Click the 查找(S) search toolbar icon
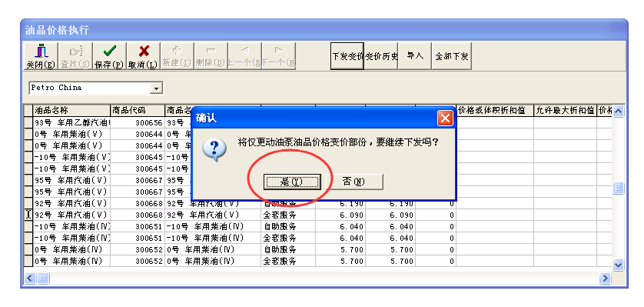The height and width of the screenshot is (307, 644). point(75,56)
